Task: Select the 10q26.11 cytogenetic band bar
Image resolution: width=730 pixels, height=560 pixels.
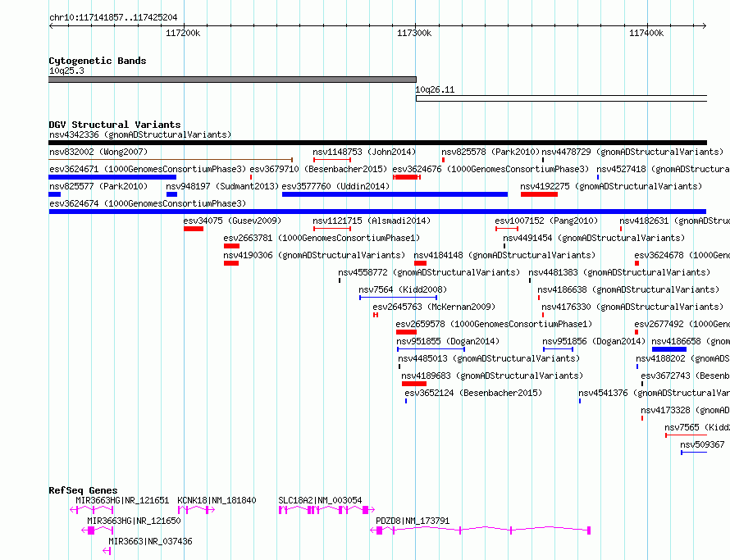Action: click(561, 98)
